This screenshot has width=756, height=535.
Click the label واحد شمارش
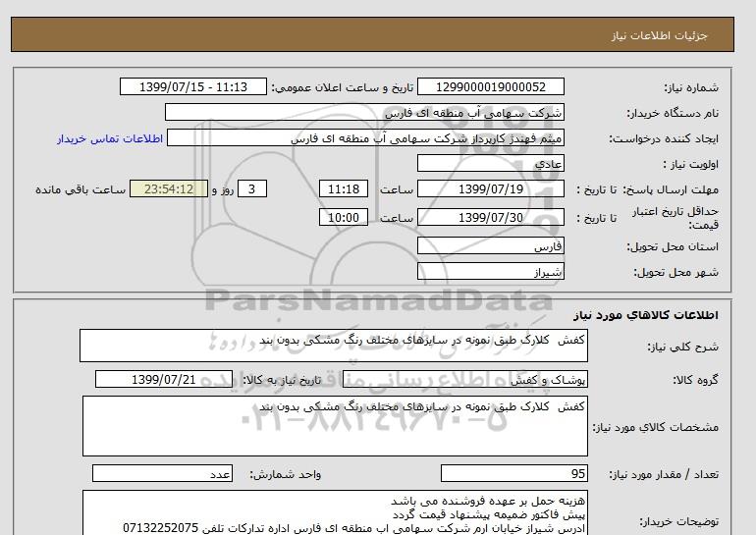(x=285, y=475)
